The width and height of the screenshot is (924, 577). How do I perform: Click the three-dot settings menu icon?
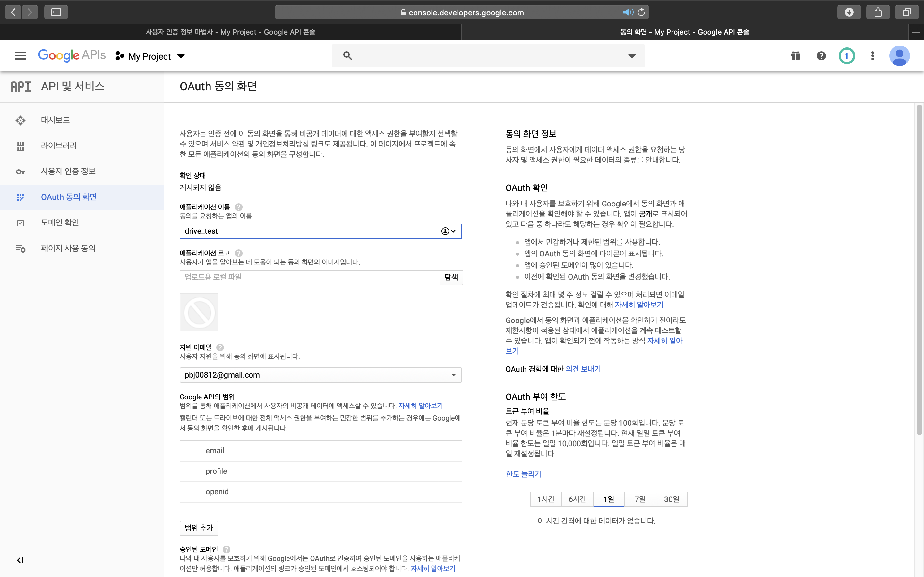point(872,56)
